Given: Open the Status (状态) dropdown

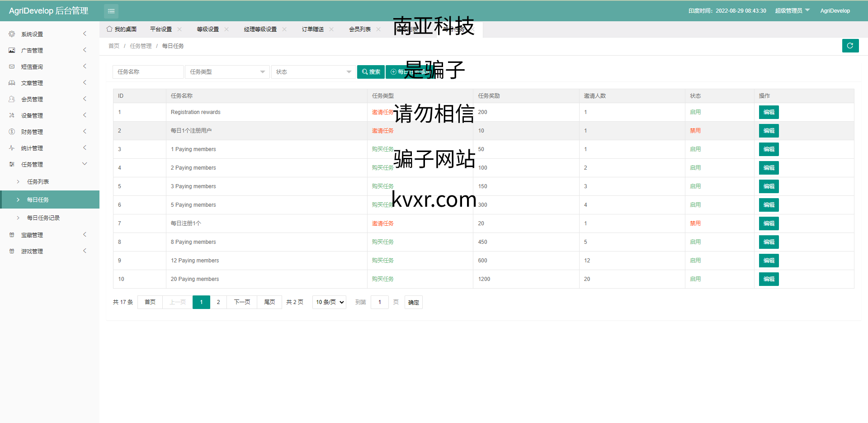Looking at the screenshot, I should pos(314,72).
